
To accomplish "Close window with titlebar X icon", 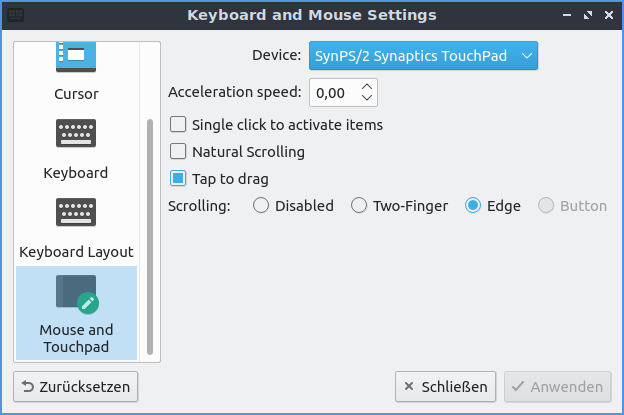I will pos(607,15).
